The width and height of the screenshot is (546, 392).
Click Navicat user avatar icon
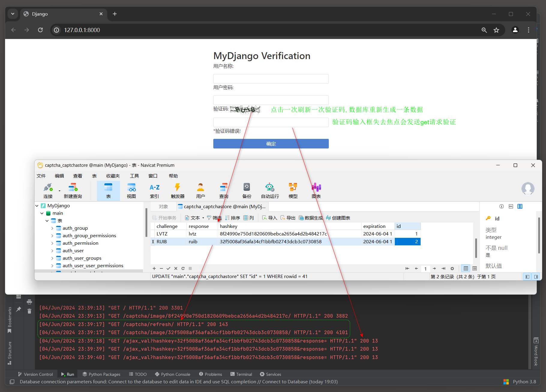[528, 188]
